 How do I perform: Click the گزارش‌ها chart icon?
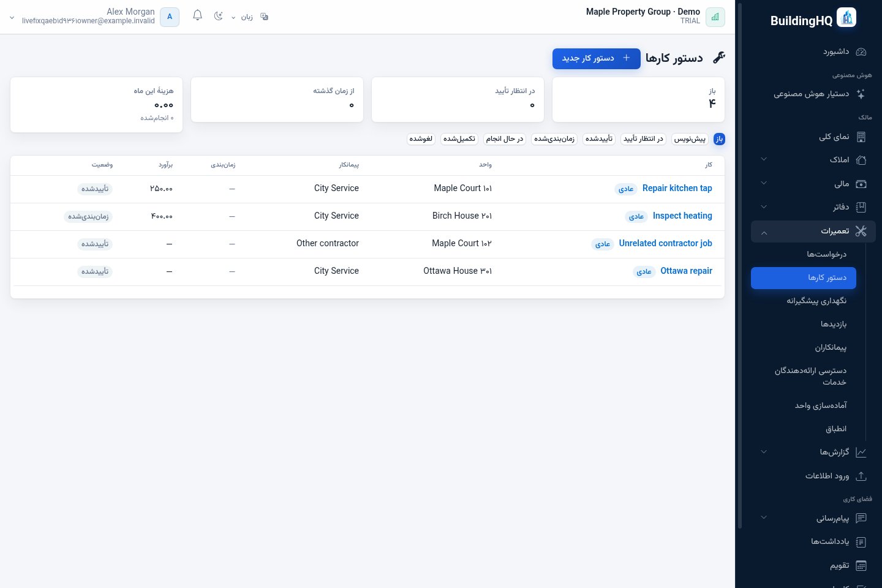[861, 452]
